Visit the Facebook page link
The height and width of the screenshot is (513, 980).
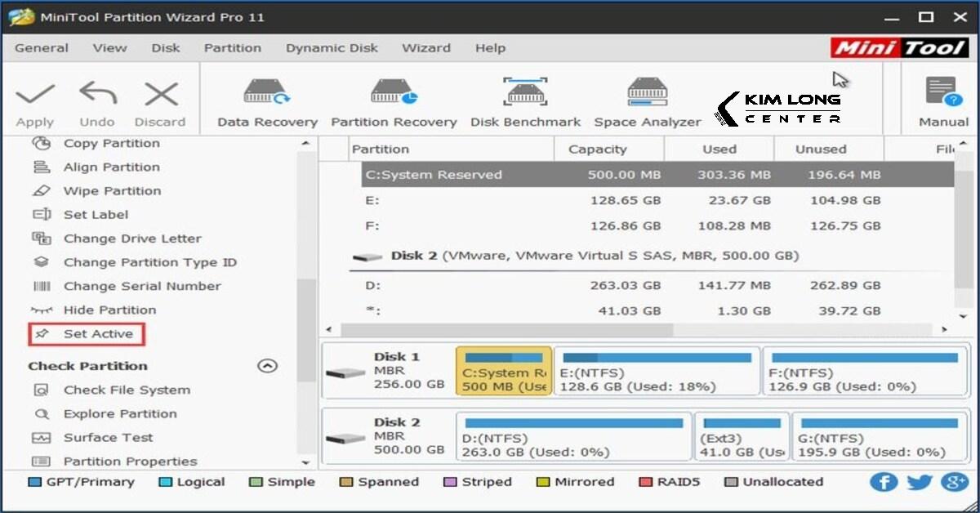[884, 482]
